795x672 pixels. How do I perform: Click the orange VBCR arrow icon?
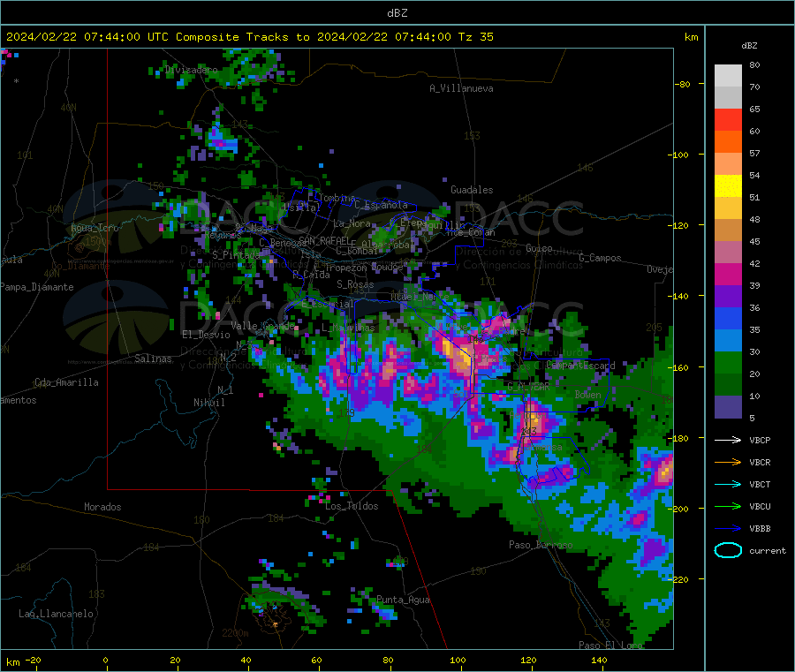tap(728, 462)
